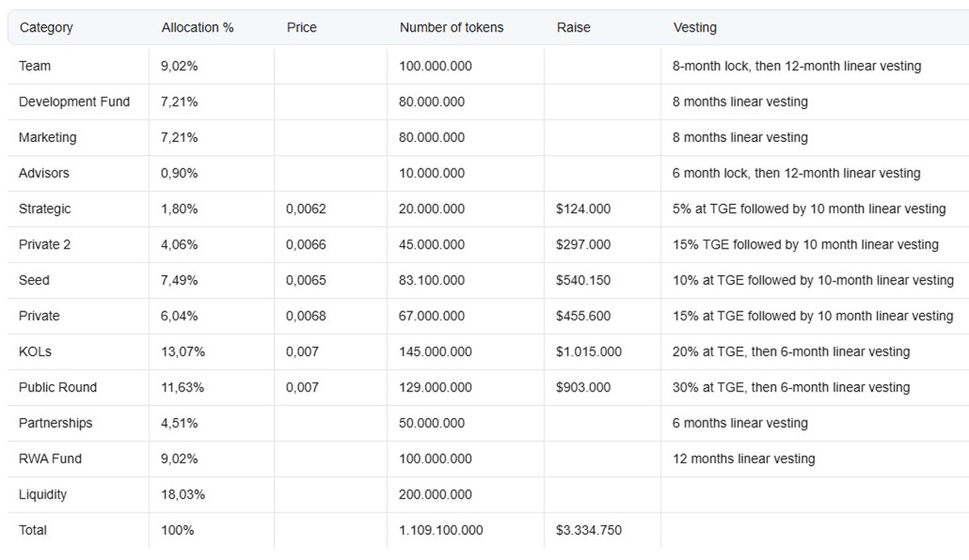Click the Seed raise value $540.150
The height and width of the screenshot is (560, 969).
point(583,280)
